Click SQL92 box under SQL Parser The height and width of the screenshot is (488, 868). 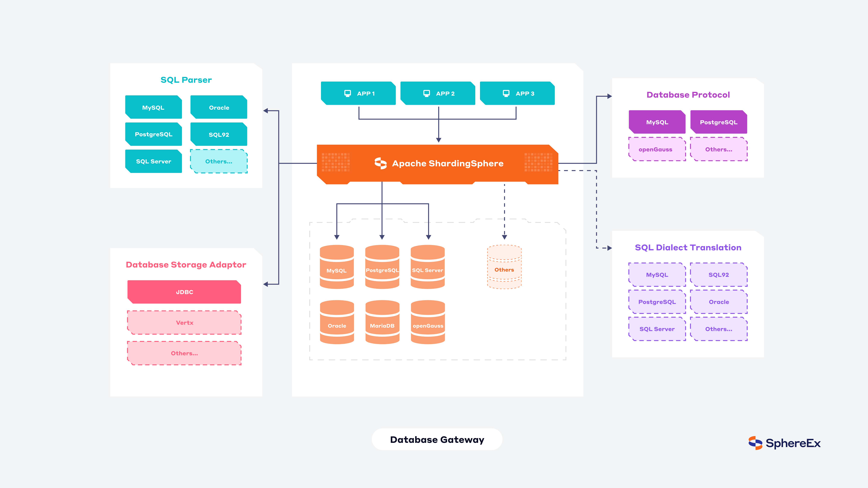(x=219, y=134)
